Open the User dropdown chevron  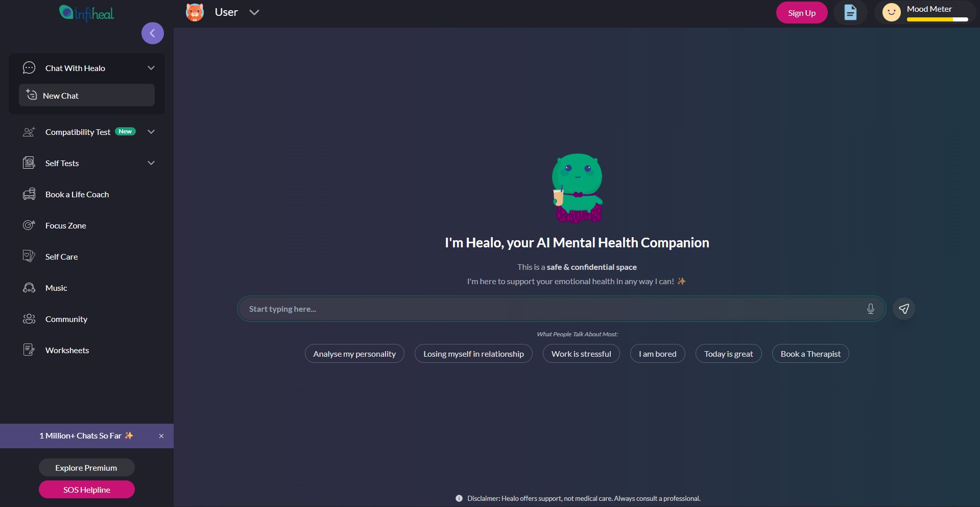pos(254,12)
